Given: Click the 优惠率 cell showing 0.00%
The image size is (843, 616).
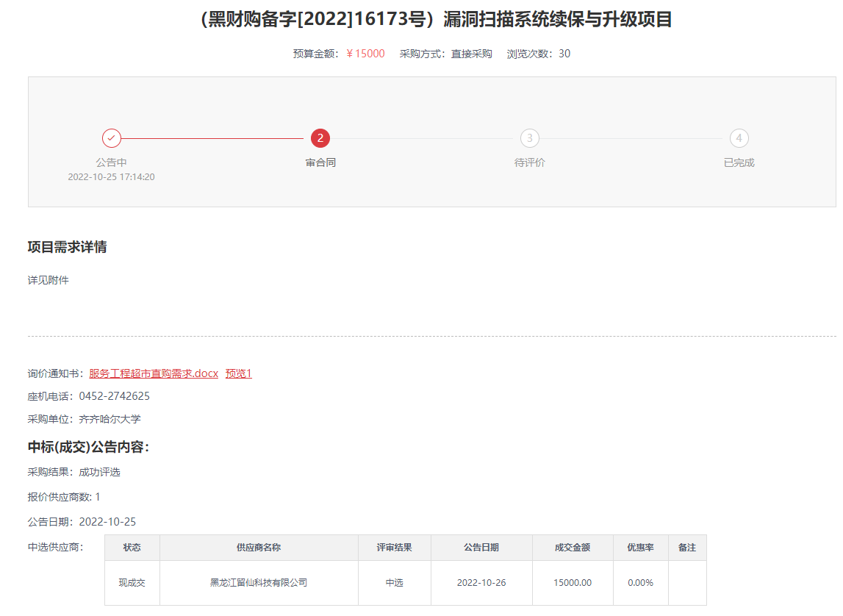Looking at the screenshot, I should pos(639,582).
